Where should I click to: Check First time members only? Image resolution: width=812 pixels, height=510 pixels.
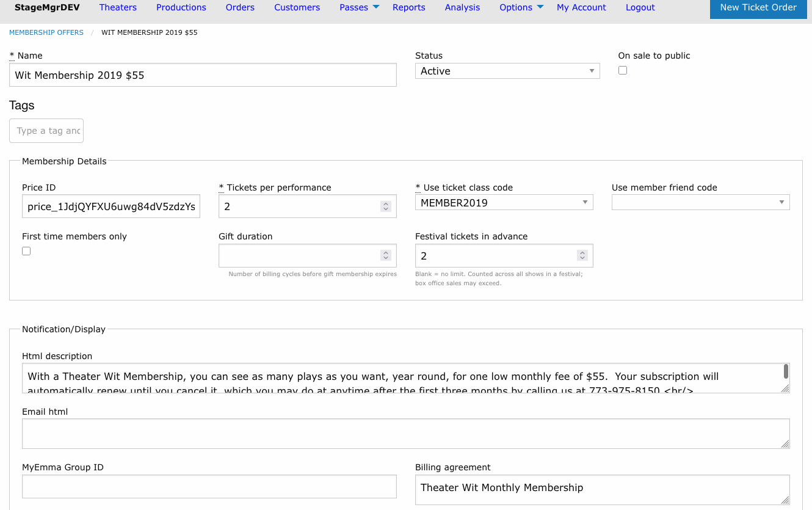pos(26,251)
